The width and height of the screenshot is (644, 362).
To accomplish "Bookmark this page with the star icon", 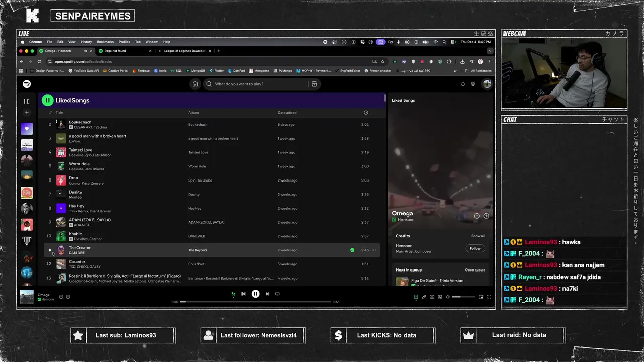I will [x=382, y=62].
